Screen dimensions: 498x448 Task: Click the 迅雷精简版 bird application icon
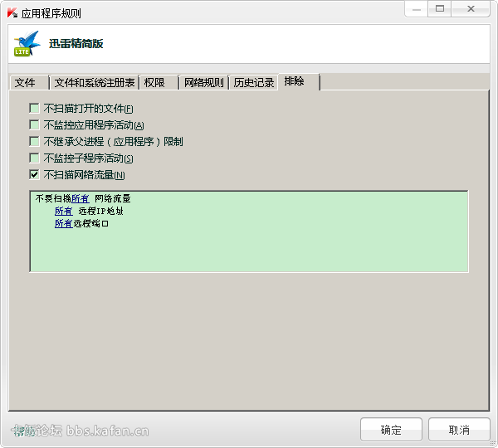(x=27, y=43)
